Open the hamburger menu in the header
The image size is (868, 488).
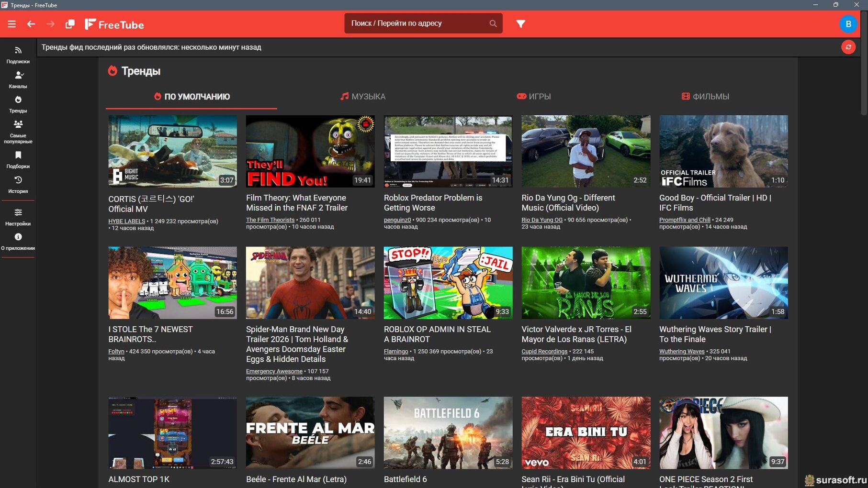coord(11,24)
